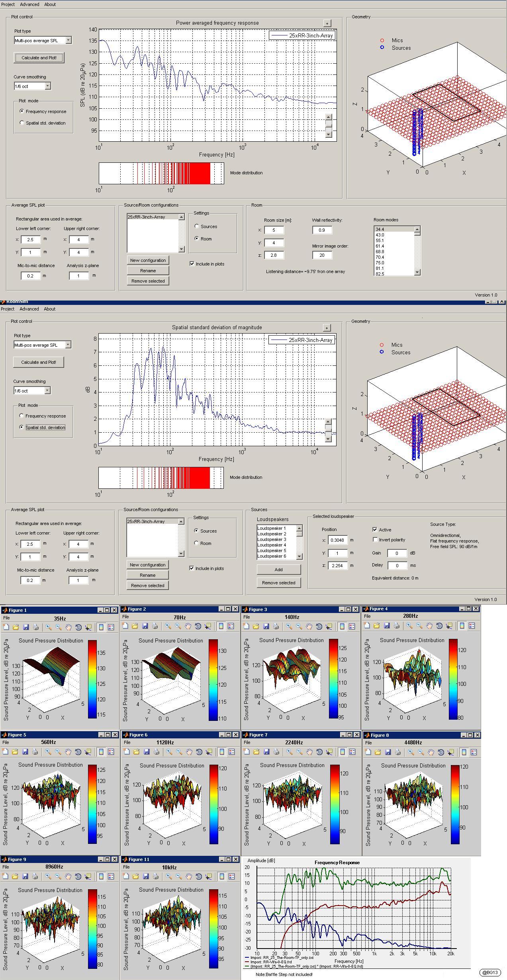Click Calculate and Plot! in frequency-response window
507x980 pixels.
pyautogui.click(x=39, y=58)
